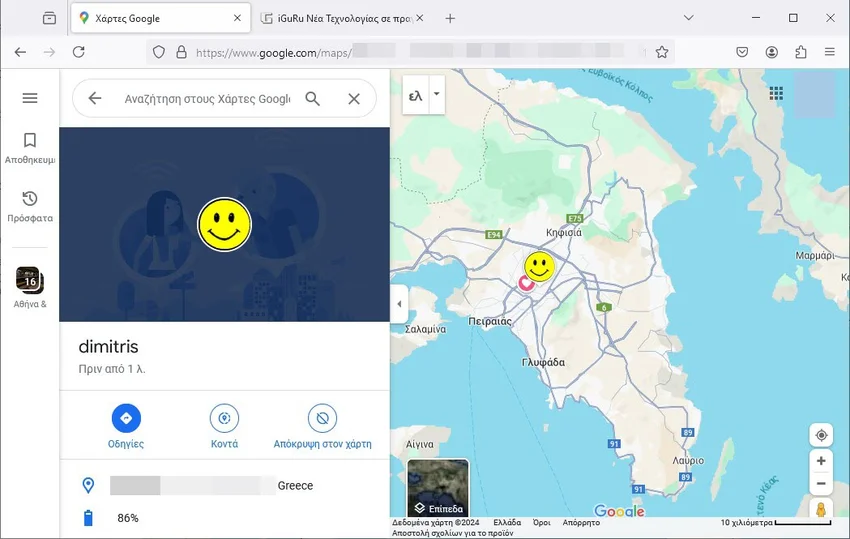The height and width of the screenshot is (539, 850).
Task: Click Αποστολή σχολίων για το προϊόν
Action: click(453, 533)
